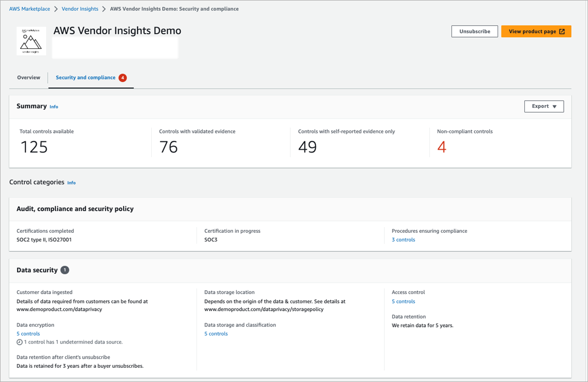588x382 pixels.
Task: Click the external link icon on View product page
Action: [x=562, y=31]
